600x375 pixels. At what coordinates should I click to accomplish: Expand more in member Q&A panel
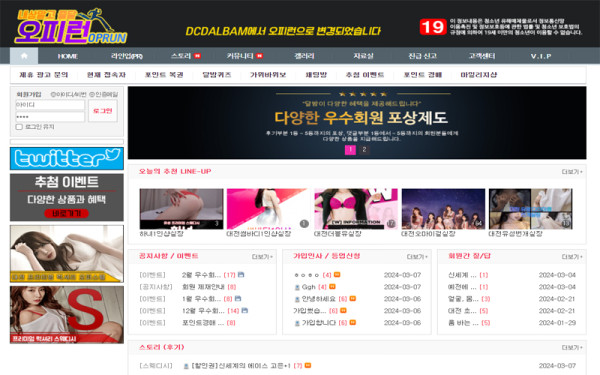(x=572, y=257)
